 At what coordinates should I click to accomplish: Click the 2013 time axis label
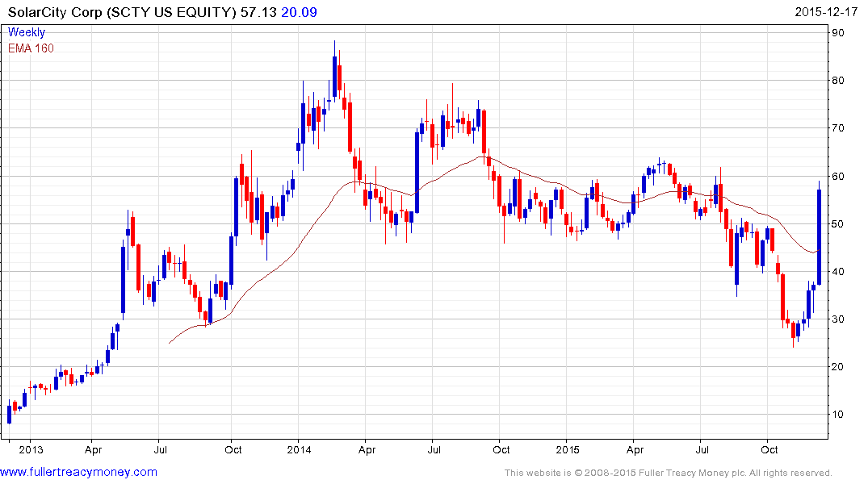(x=31, y=449)
